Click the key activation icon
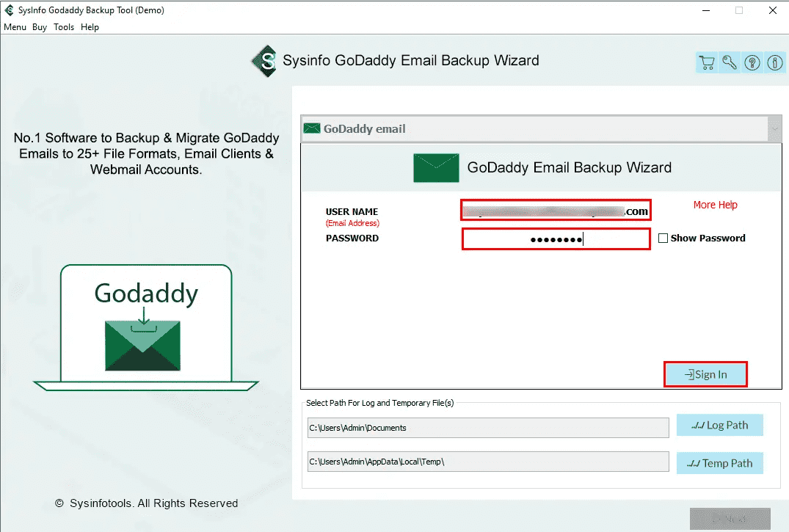 click(729, 62)
